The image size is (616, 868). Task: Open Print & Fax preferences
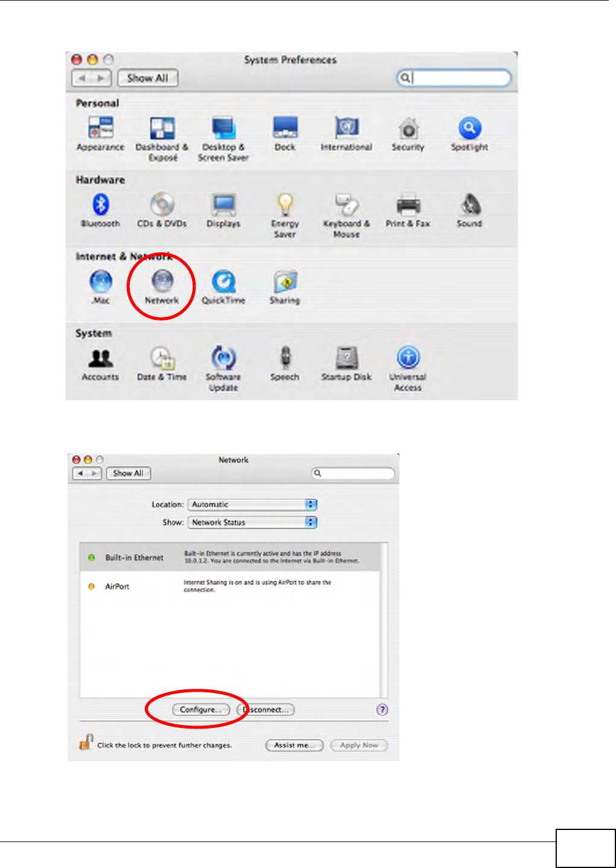408,205
